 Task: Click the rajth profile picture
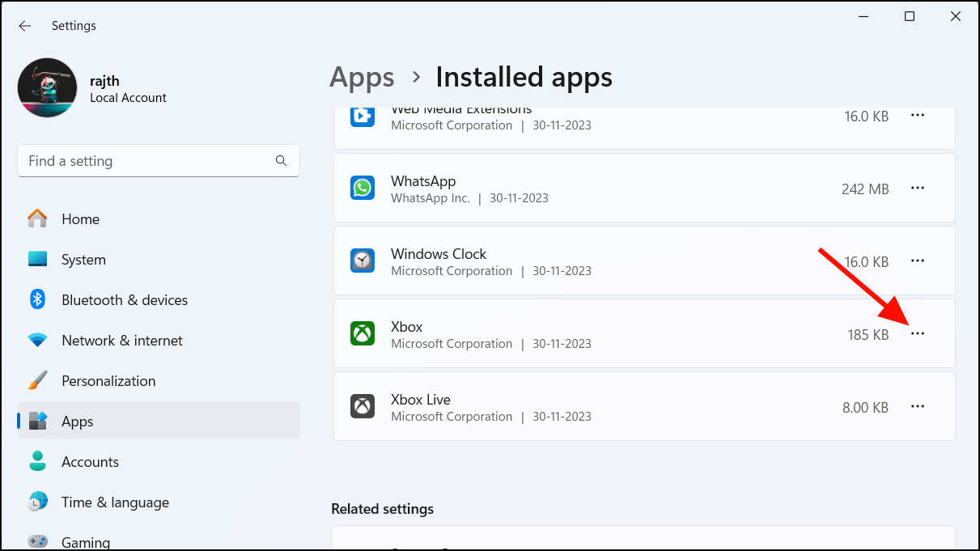48,88
